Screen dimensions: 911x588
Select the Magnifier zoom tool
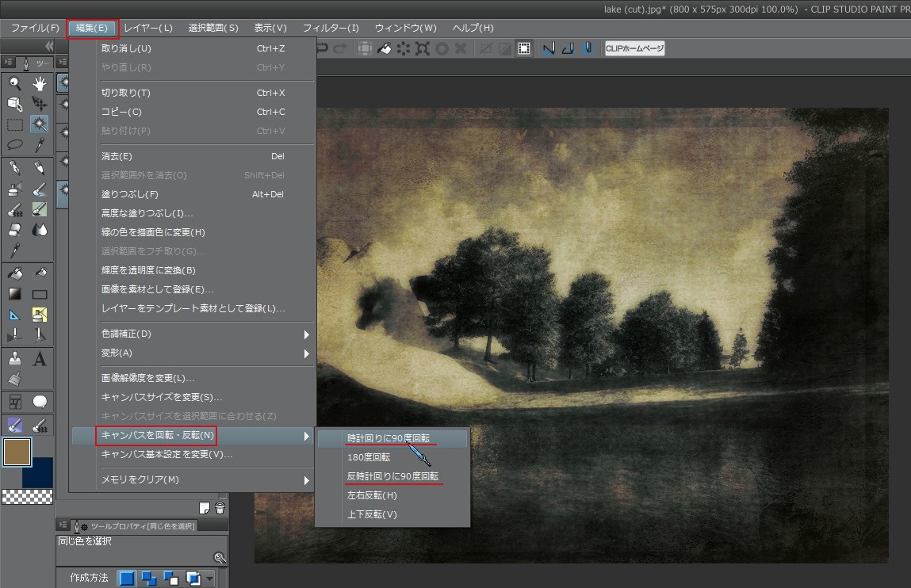[15, 83]
